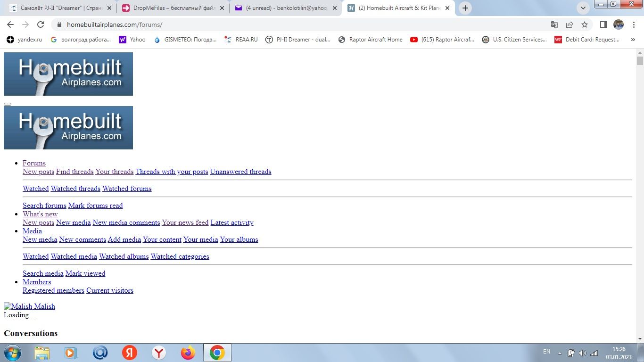Click the Chrome profile avatar
The height and width of the screenshot is (362, 644).
point(618,25)
